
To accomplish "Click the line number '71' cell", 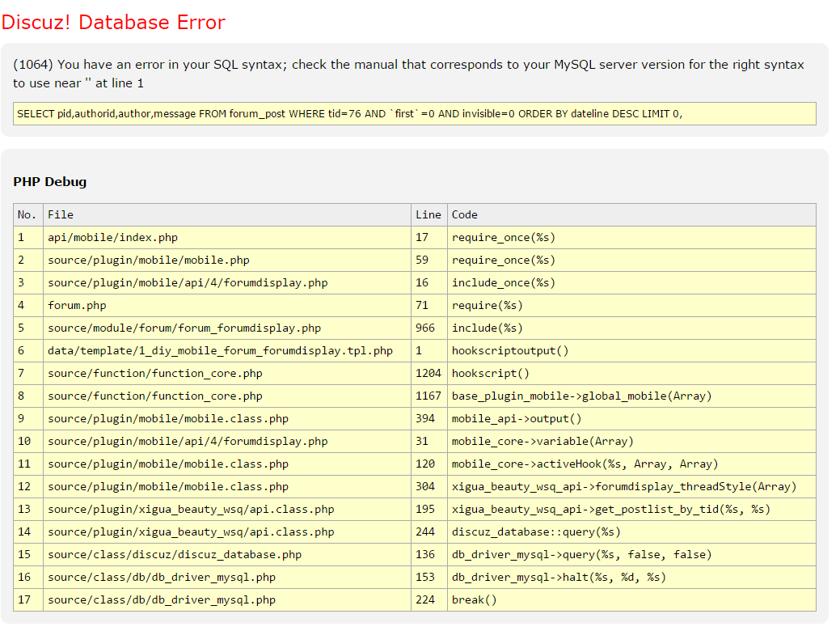I will coord(429,305).
